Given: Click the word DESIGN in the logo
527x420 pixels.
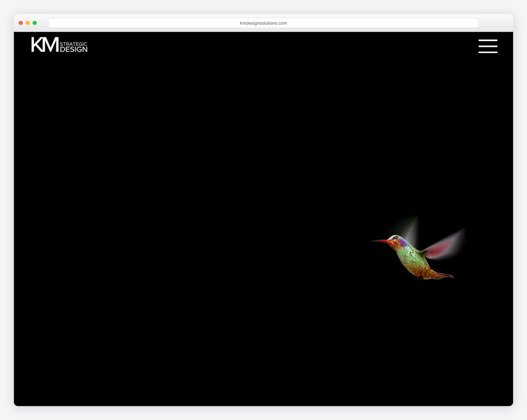Looking at the screenshot, I should point(73,49).
